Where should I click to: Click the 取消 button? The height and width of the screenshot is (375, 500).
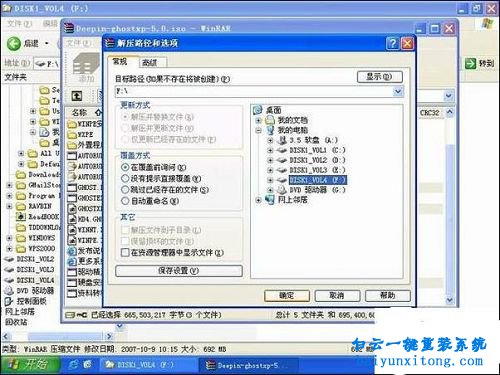point(337,296)
